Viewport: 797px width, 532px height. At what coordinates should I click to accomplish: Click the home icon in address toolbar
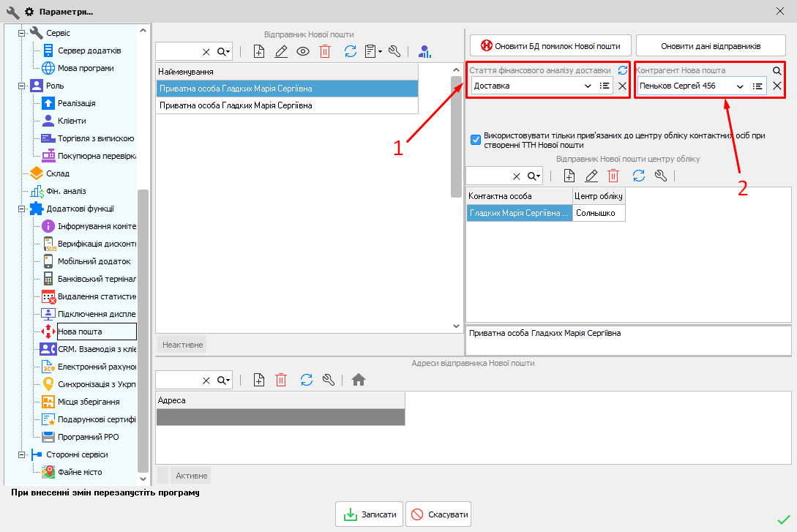(358, 379)
